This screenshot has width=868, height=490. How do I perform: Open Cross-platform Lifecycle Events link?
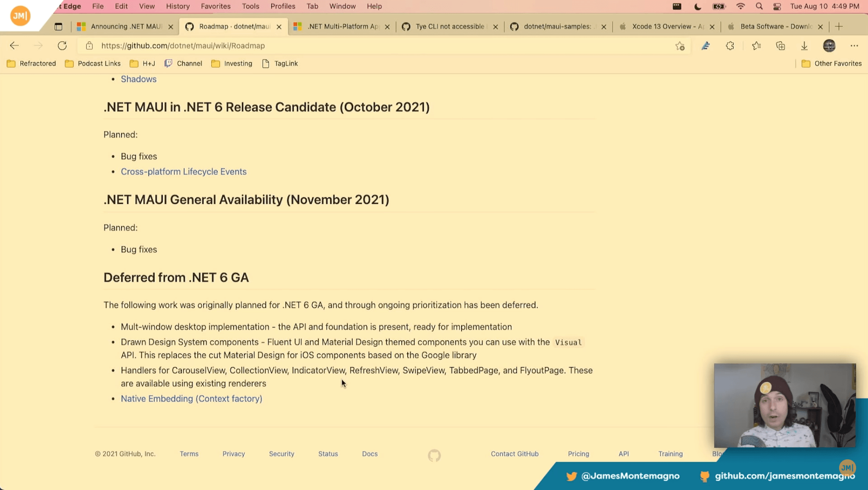coord(184,172)
